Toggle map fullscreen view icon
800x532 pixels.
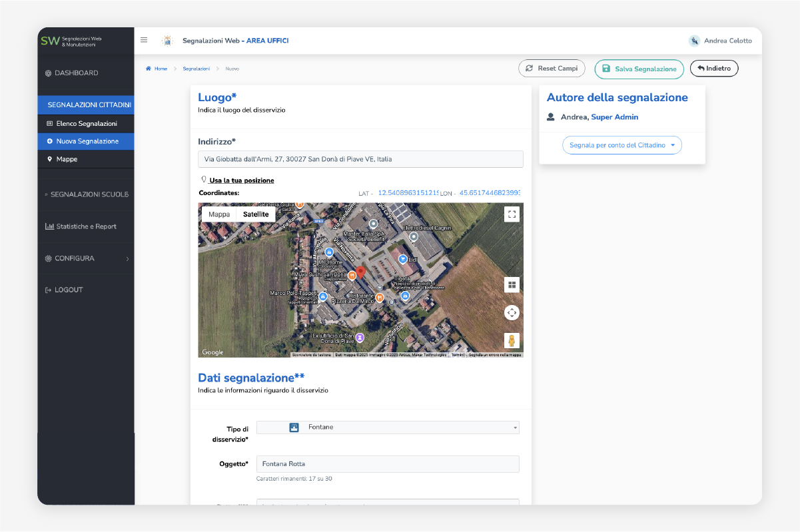[x=512, y=214]
